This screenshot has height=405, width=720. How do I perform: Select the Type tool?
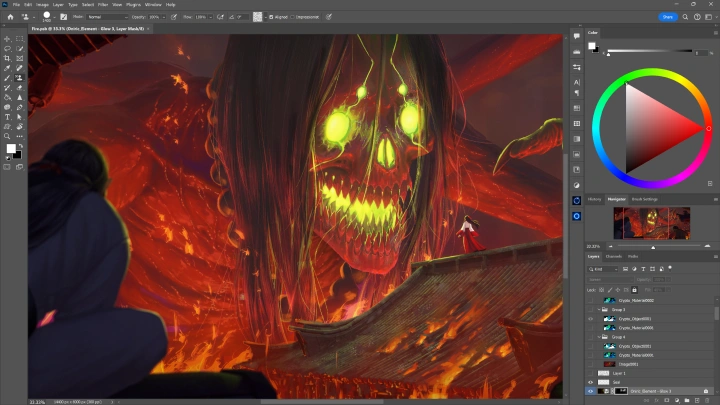7,117
